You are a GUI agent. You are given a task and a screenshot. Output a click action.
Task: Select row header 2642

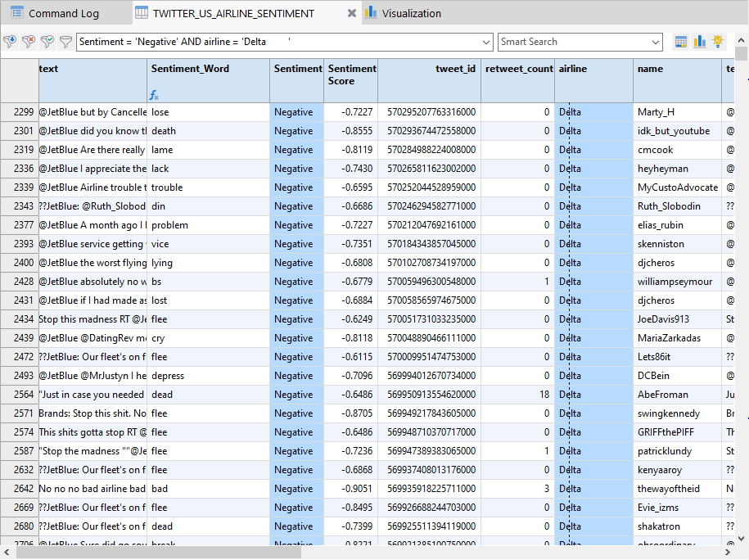[x=20, y=489]
